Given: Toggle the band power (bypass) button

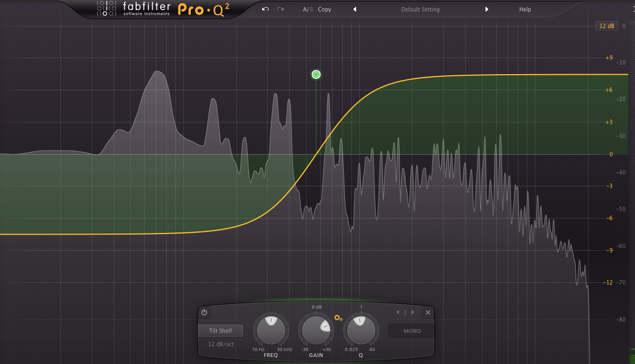Looking at the screenshot, I should (x=204, y=312).
